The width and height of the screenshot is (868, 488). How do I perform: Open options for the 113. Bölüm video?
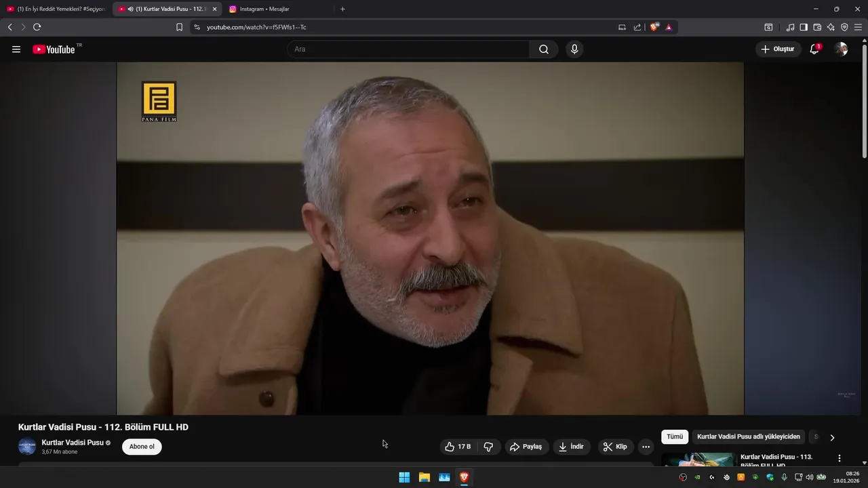(x=840, y=458)
